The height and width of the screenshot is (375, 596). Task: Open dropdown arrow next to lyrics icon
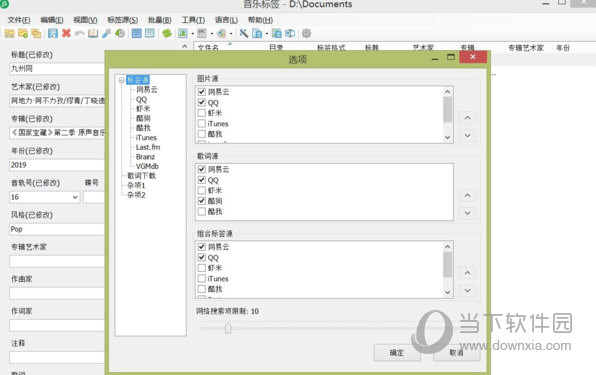coord(211,34)
